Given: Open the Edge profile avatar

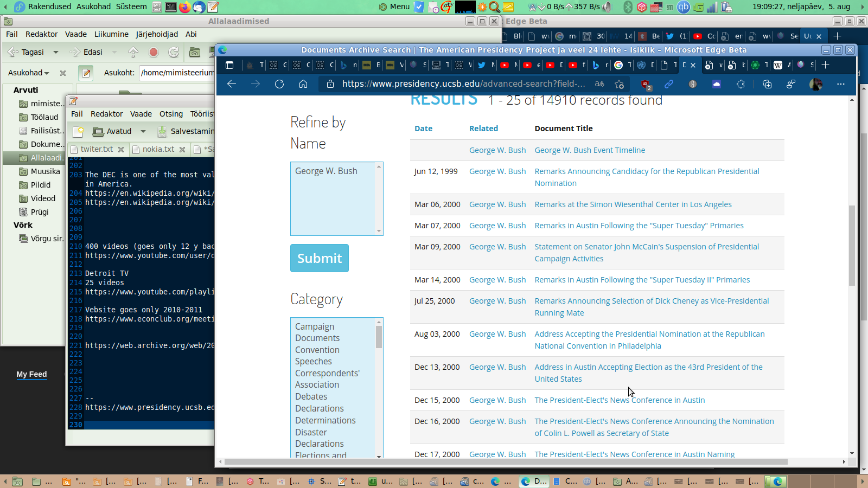Looking at the screenshot, I should (x=815, y=84).
